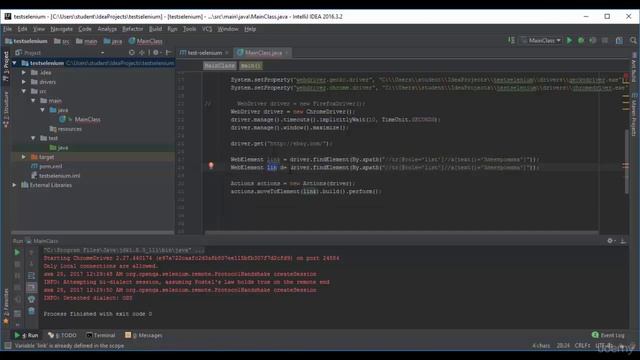This screenshot has width=640, height=360.
Task: Click MainClass breadcrumb above the editor
Action: [220, 66]
